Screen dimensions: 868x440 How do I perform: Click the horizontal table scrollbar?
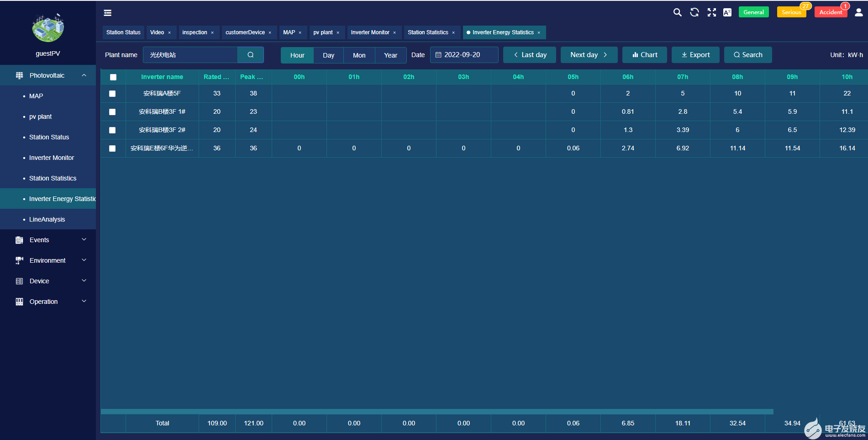(437, 412)
